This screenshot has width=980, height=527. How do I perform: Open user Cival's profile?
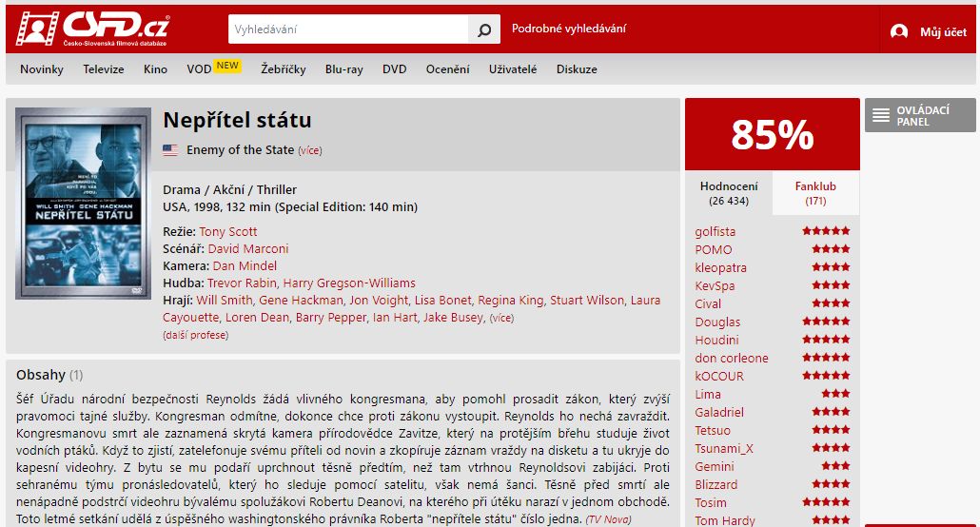click(x=708, y=303)
